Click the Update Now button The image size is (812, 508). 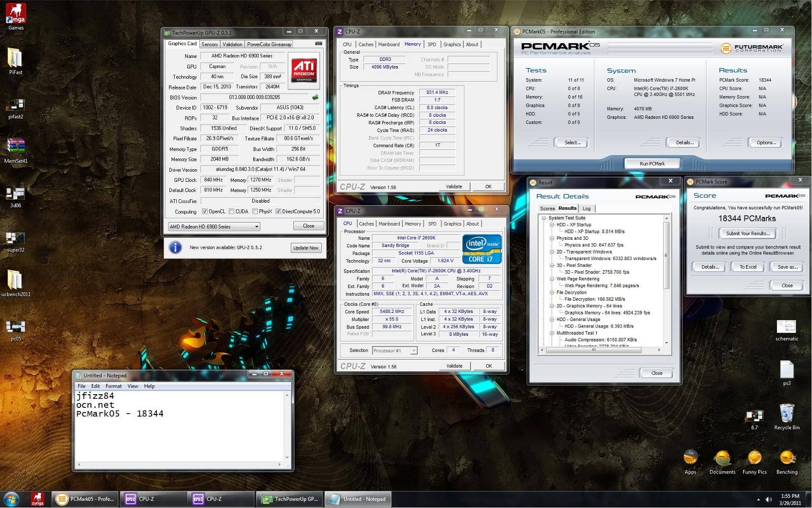coord(306,248)
